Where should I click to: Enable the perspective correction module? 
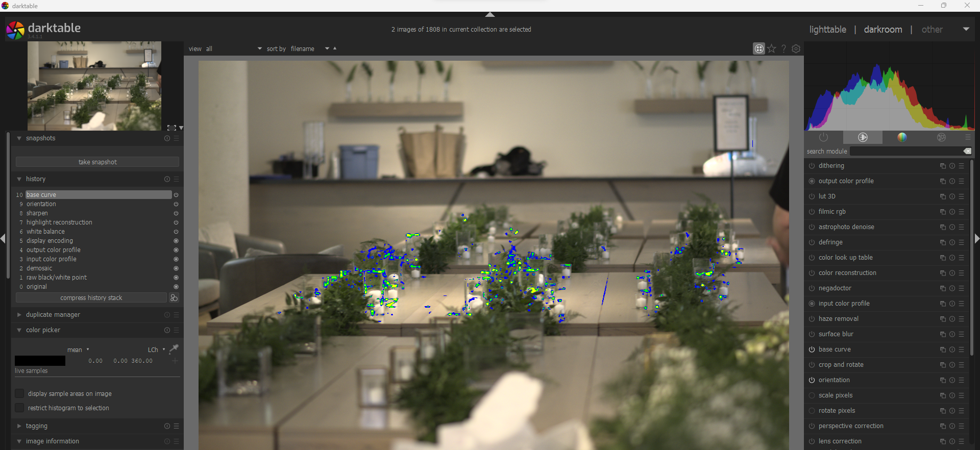pyautogui.click(x=812, y=426)
